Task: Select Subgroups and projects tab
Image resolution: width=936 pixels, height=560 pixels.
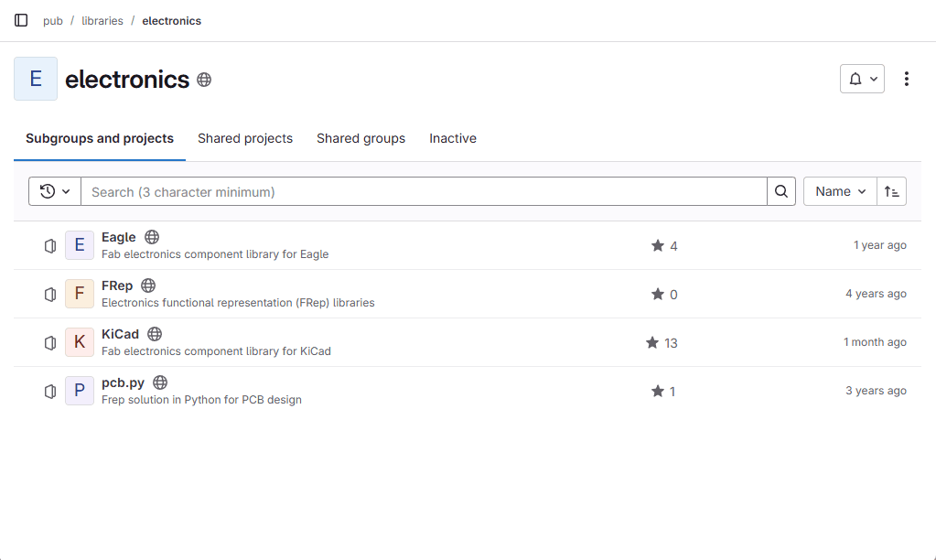Action: (x=100, y=138)
